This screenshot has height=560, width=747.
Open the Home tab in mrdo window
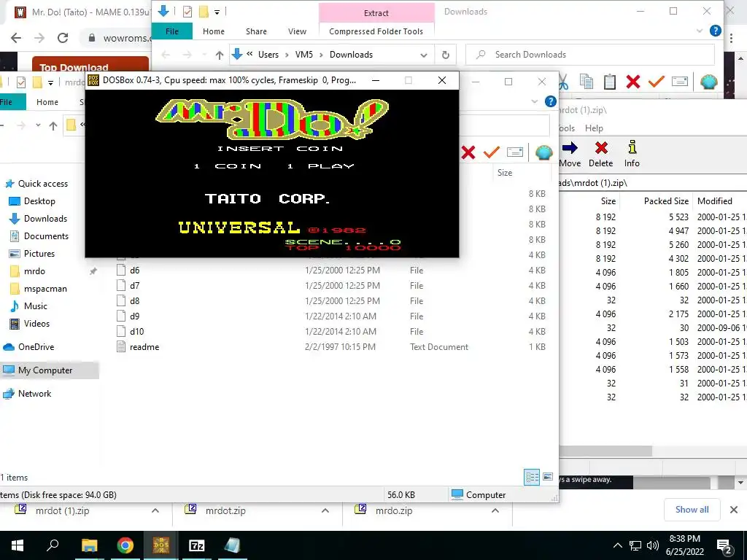[47, 102]
